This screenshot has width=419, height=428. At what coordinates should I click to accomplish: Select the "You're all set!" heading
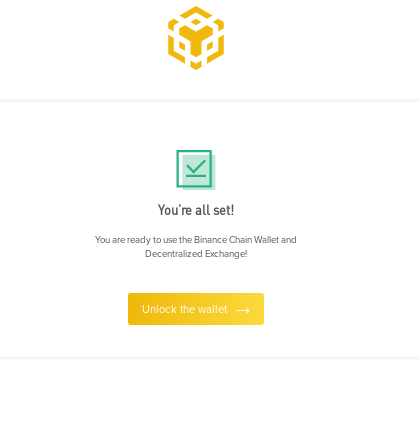click(x=196, y=210)
